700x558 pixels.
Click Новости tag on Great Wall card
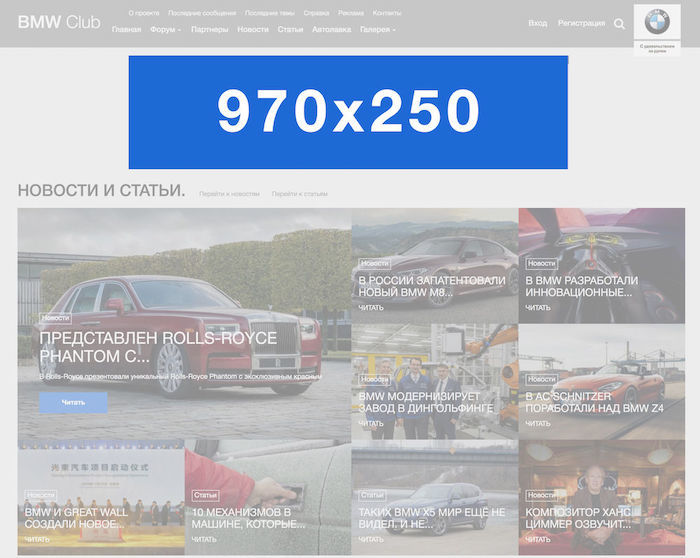pos(41,496)
